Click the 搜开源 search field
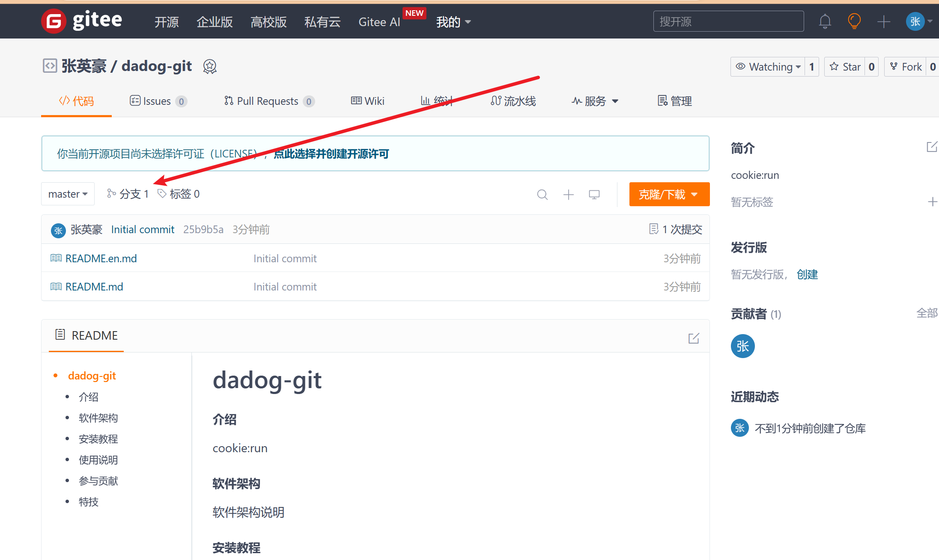 coord(728,21)
